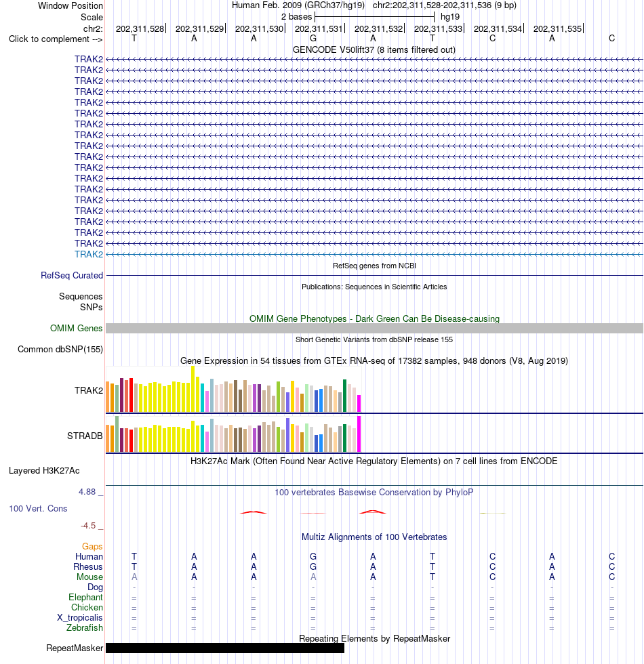Select the Chicken alignment row label
Viewport: 644px width, 664px height.
tap(87, 607)
